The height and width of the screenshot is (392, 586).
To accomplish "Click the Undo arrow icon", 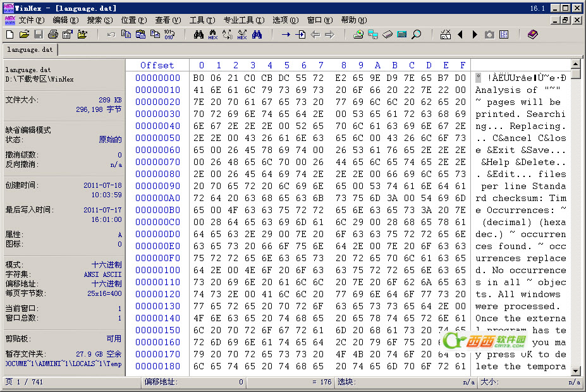I will tap(111, 35).
